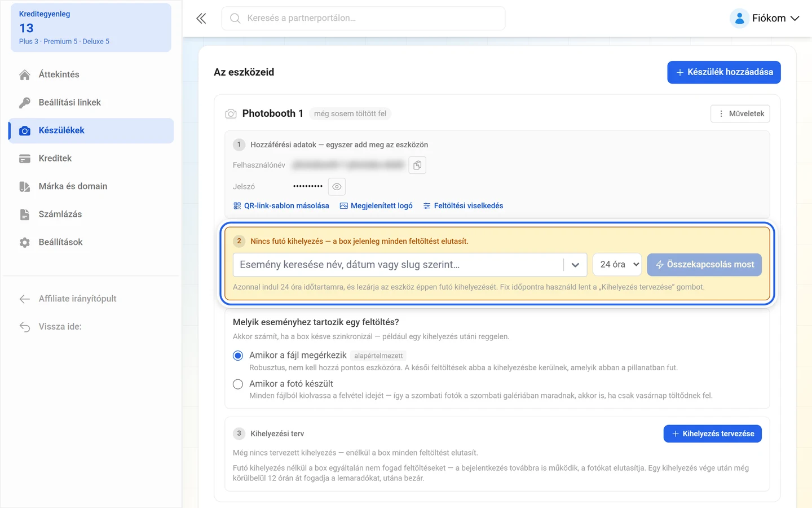
Task: Click the Készülék hozzáadása button
Action: 724,72
